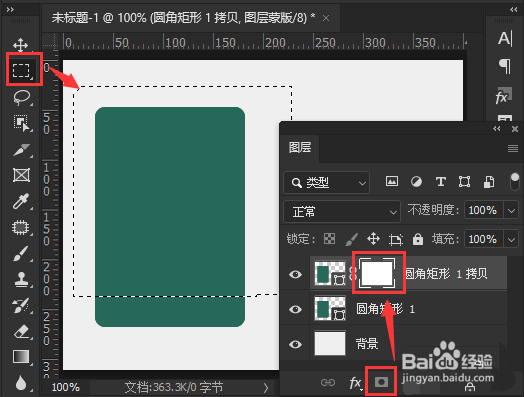Select the Eyedropper tool
Image resolution: width=524 pixels, height=397 pixels.
(21, 201)
